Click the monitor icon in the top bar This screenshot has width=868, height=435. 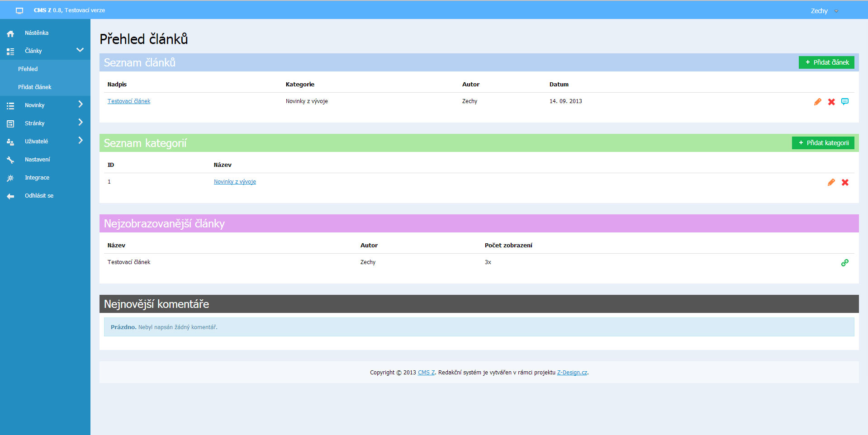[x=19, y=10]
